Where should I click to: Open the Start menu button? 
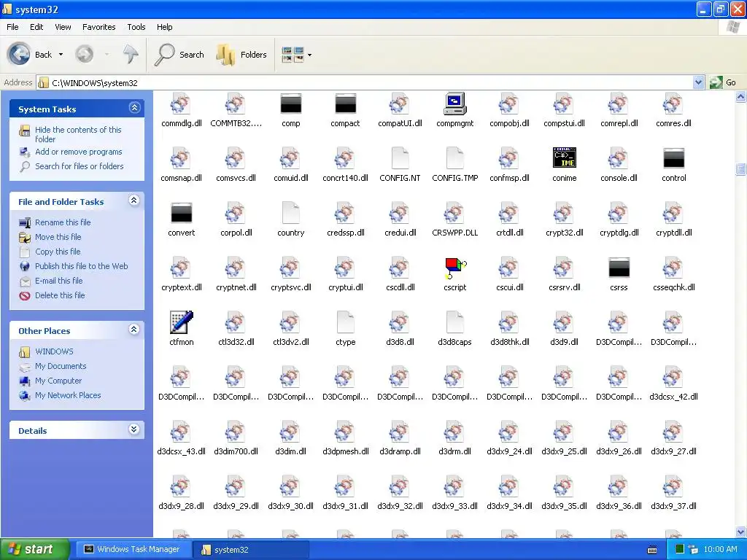[35, 549]
